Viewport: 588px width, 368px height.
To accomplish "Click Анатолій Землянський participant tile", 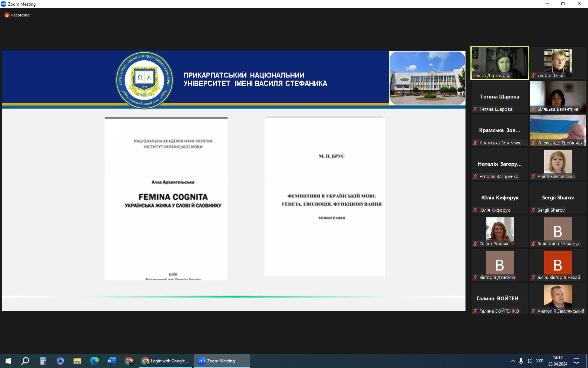I will (x=558, y=299).
